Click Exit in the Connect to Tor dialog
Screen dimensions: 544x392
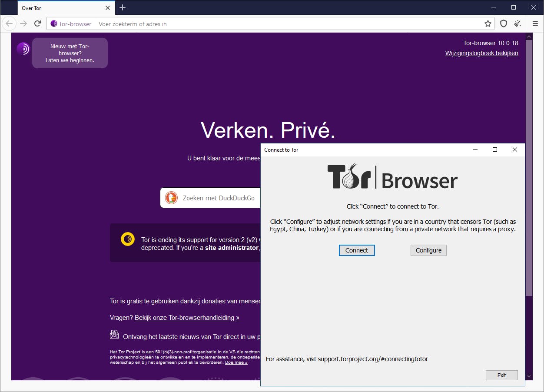pos(502,375)
